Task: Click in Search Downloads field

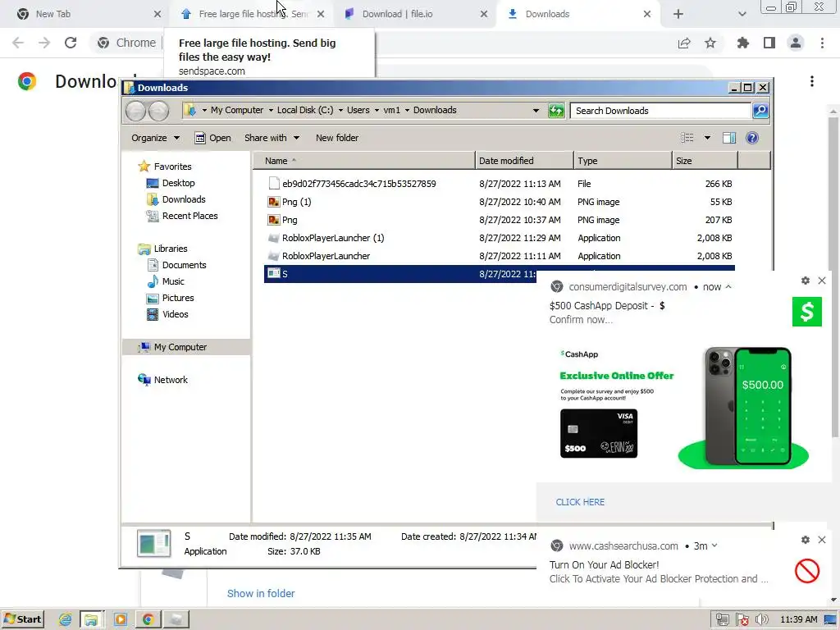Action: click(x=660, y=111)
